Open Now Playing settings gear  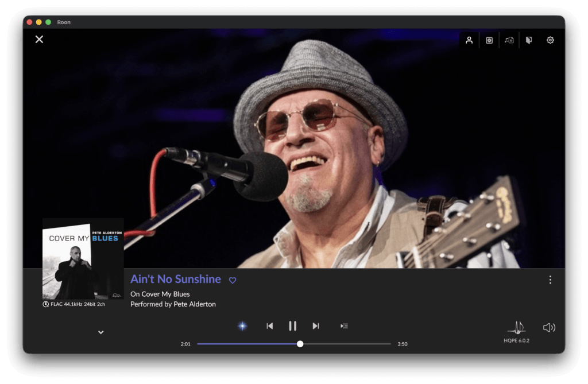[x=550, y=40]
